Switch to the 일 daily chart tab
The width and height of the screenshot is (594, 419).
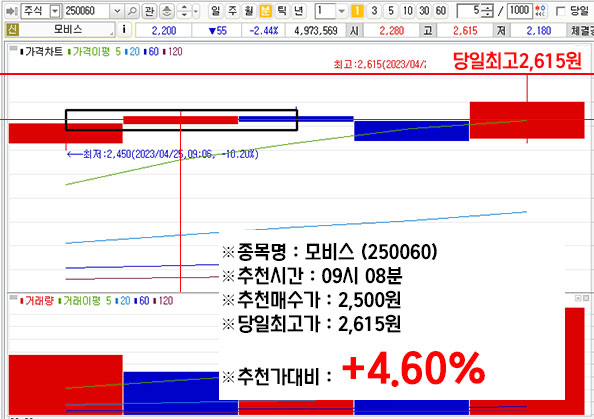point(215,11)
